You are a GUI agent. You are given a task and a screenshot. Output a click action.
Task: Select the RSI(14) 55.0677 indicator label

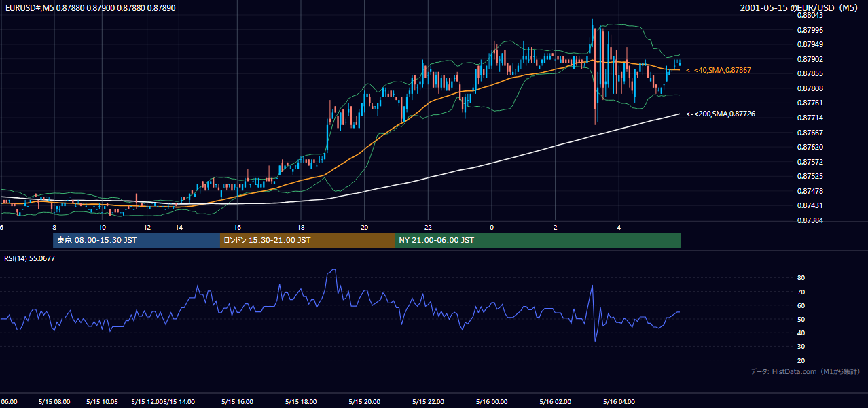pyautogui.click(x=30, y=258)
